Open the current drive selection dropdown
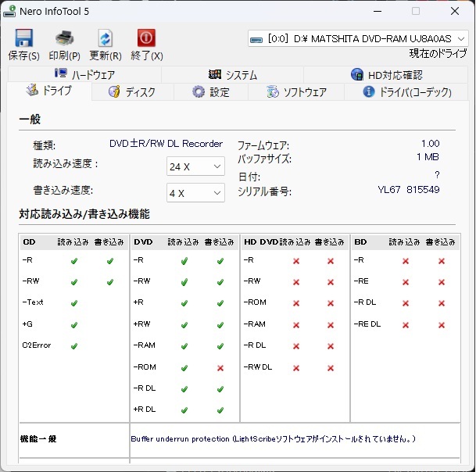The image size is (476, 472). [x=358, y=39]
